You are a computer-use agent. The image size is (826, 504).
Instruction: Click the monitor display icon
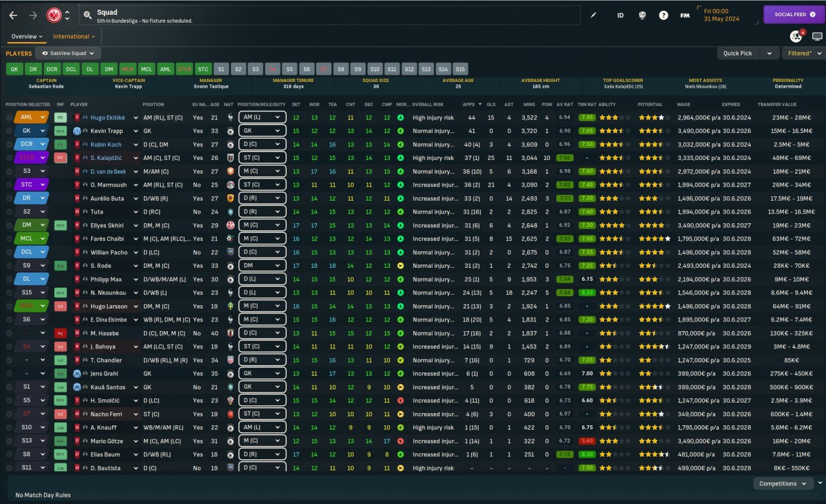point(817,37)
